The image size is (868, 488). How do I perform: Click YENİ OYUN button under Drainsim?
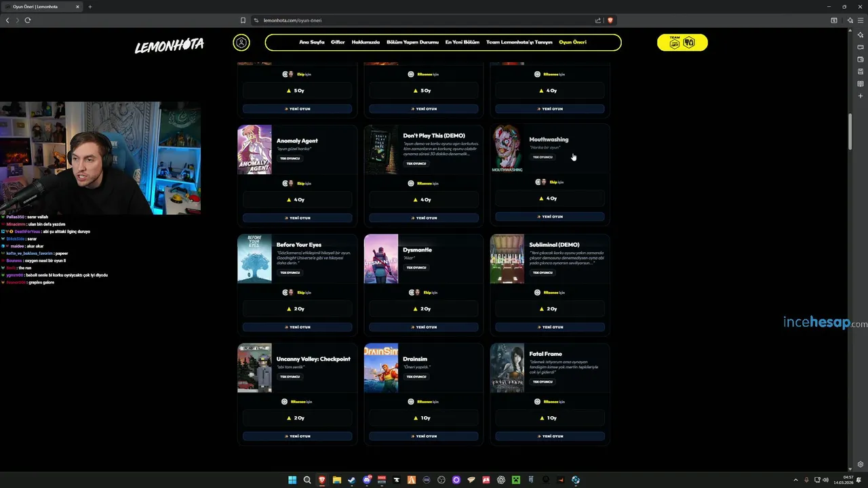point(424,436)
